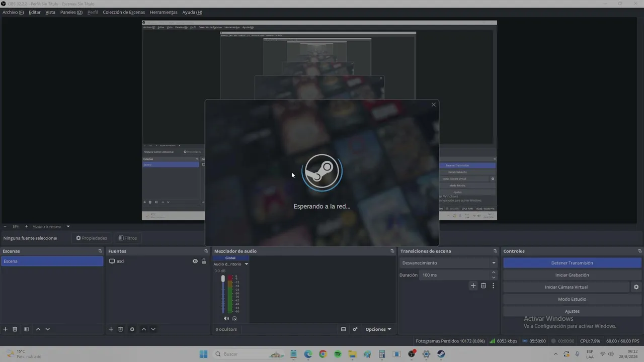Decrease transition duration with down arrow
Screen dimensions: 644x362
click(x=494, y=278)
